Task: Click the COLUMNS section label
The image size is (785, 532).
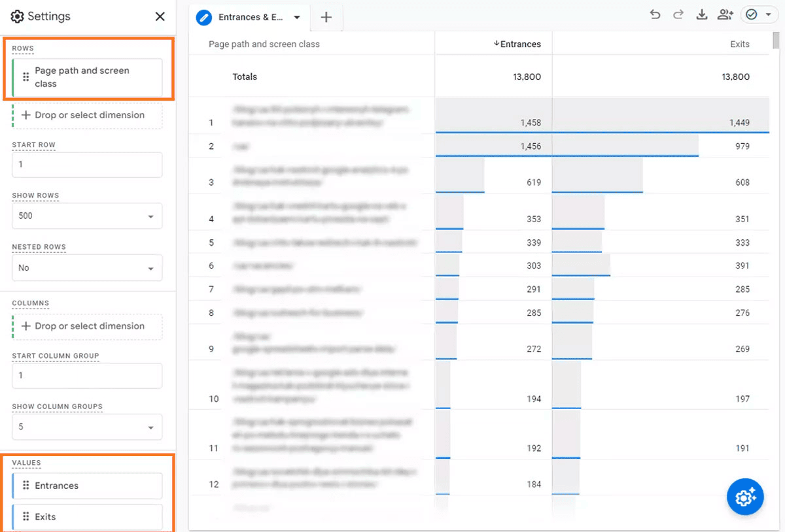Action: tap(31, 303)
